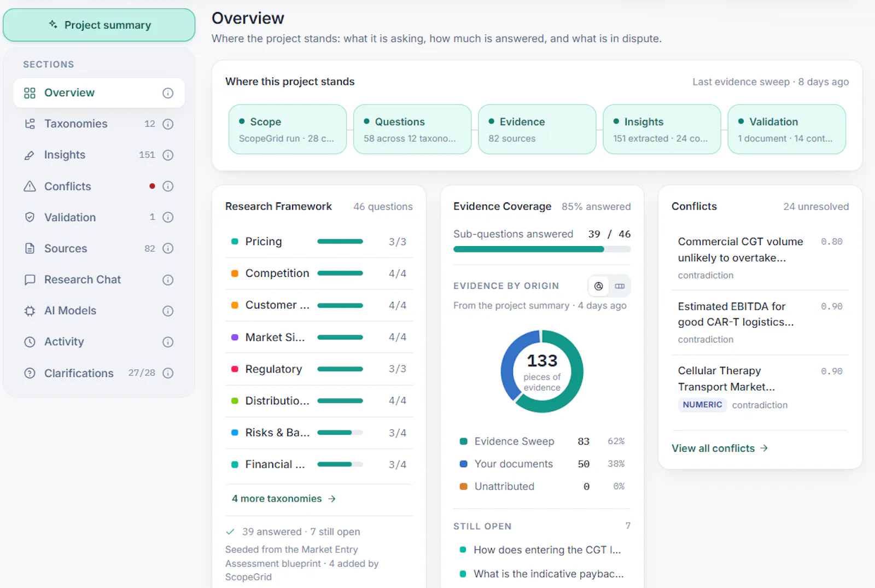Click the AI Models chip icon
The width and height of the screenshot is (875, 588).
30,311
